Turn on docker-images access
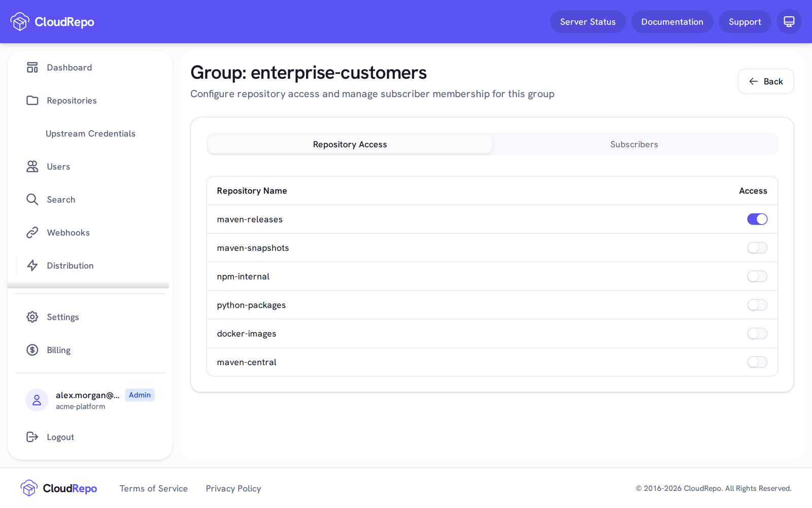 tap(757, 334)
